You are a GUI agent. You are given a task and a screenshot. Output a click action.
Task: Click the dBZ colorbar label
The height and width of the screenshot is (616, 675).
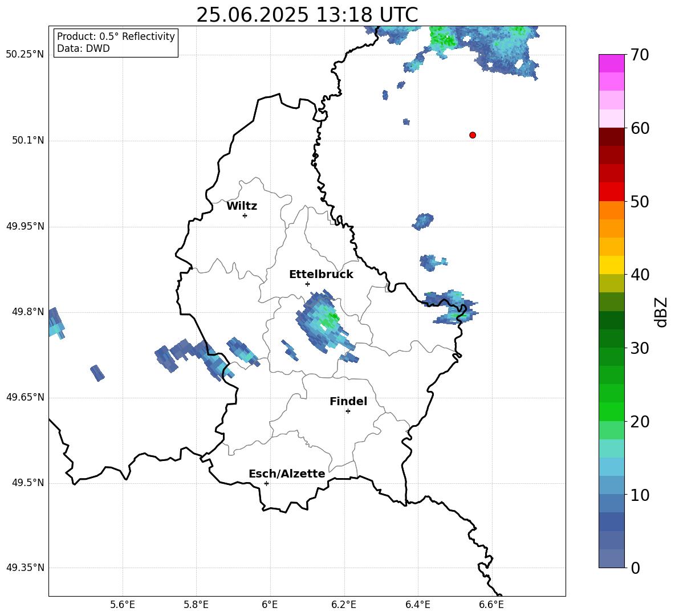tap(661, 312)
